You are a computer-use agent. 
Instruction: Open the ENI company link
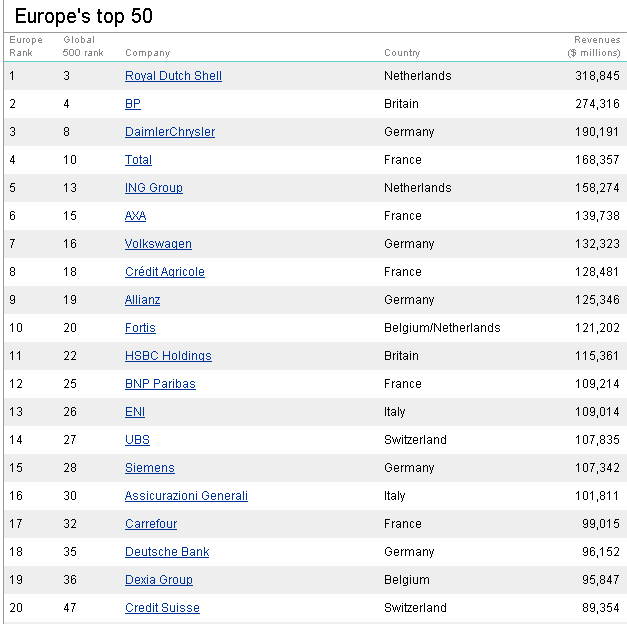tap(135, 412)
